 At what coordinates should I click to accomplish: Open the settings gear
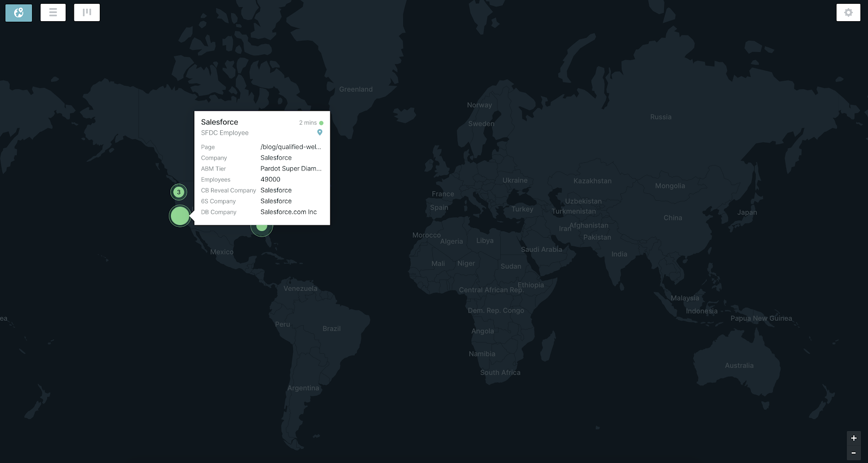coord(848,12)
